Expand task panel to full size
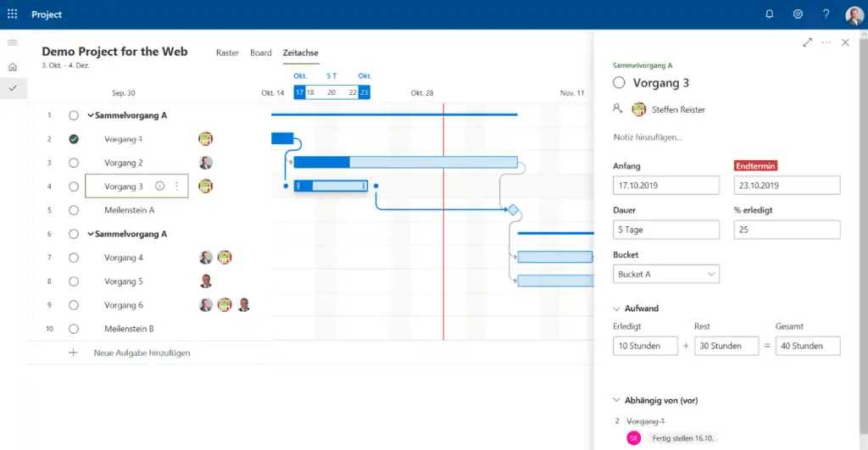 807,42
